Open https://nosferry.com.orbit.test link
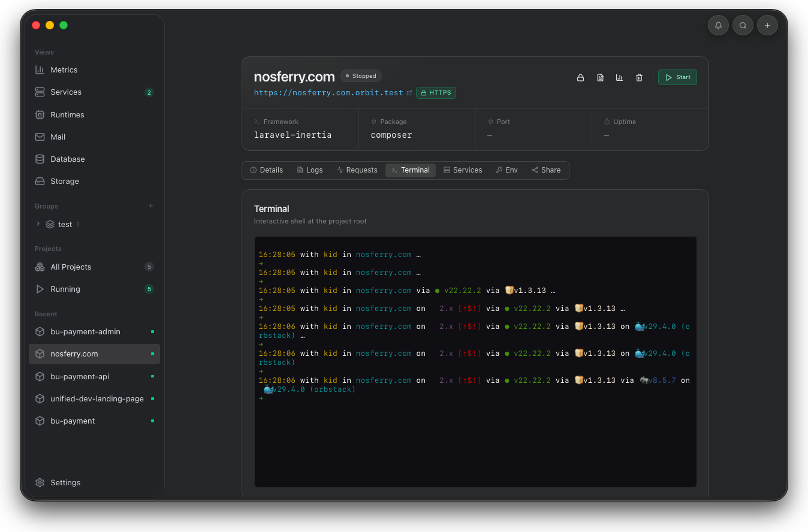808x532 pixels. tap(328, 93)
